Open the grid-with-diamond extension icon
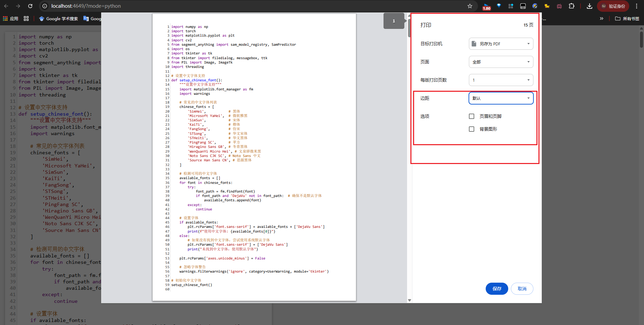This screenshot has height=325, width=644. 511,6
